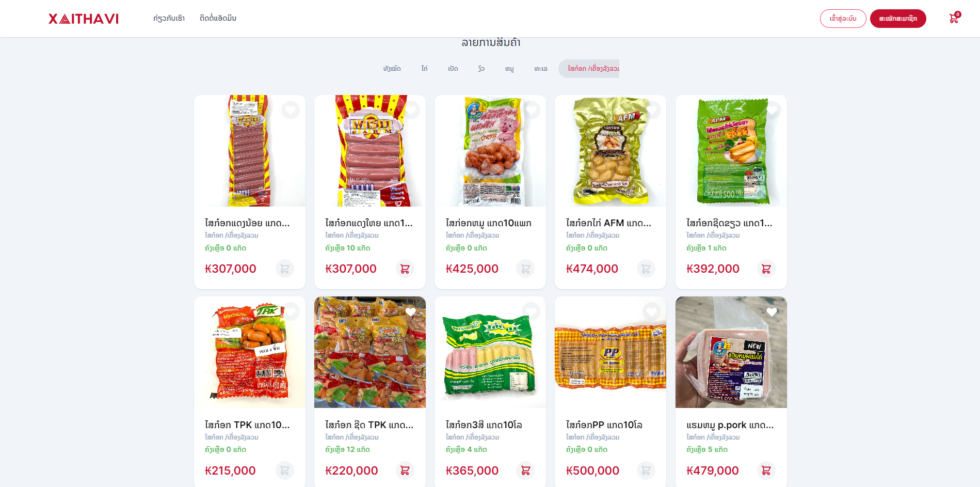The height and width of the screenshot is (487, 980).
Task: Select the ໝູ (pork) category tab
Action: pos(509,69)
